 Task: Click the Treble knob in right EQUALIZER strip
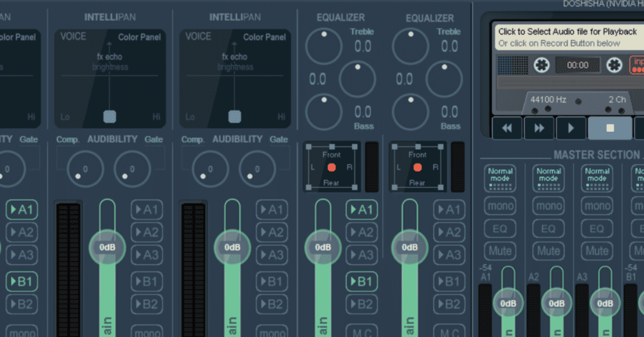pos(411,47)
